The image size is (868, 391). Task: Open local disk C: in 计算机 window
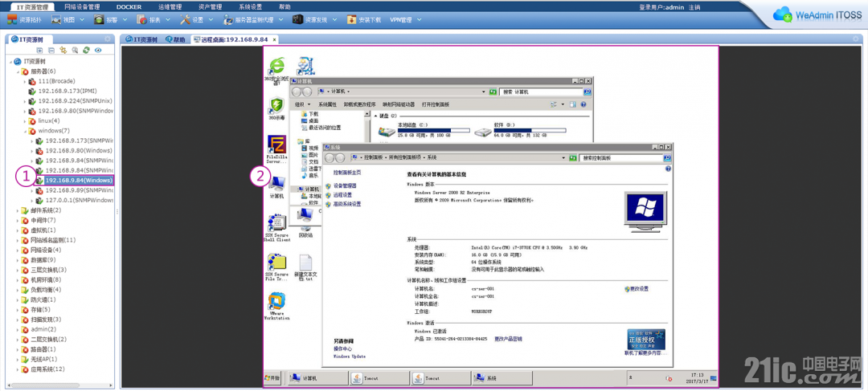424,131
